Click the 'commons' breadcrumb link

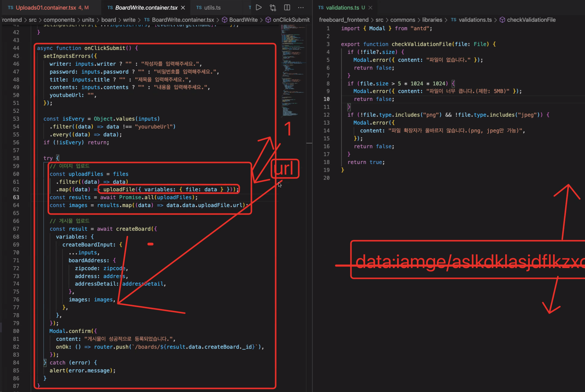click(403, 20)
